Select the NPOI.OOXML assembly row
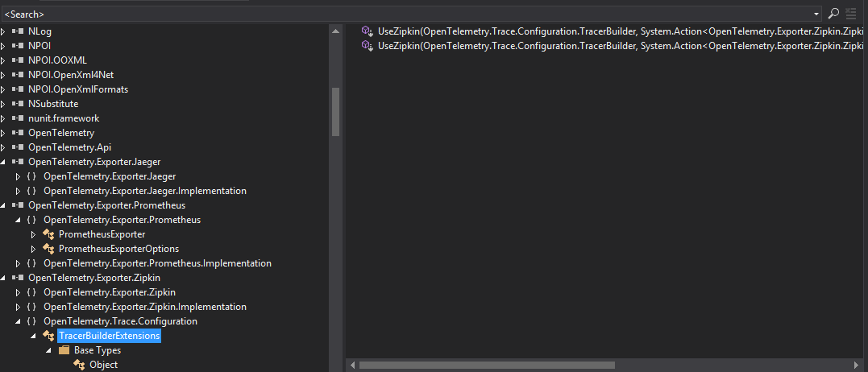Screen dimensions: 868x372 pos(57,60)
